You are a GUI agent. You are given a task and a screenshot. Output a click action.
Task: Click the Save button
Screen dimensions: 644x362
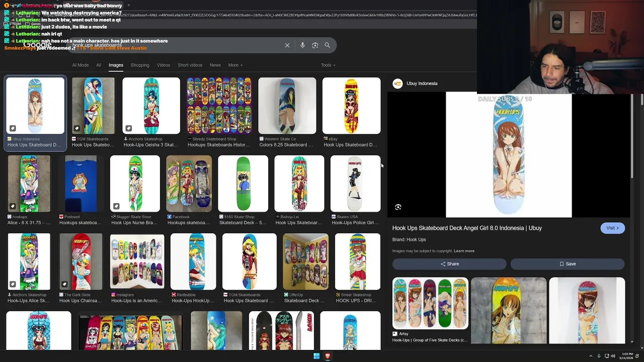coord(568,264)
